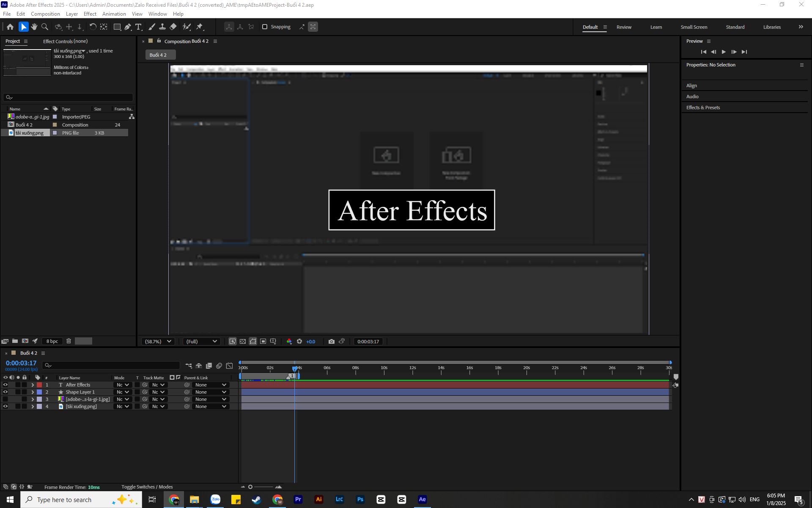Viewport: 812px width, 508px height.
Task: Hide the tải xuống.png layer
Action: (5, 406)
